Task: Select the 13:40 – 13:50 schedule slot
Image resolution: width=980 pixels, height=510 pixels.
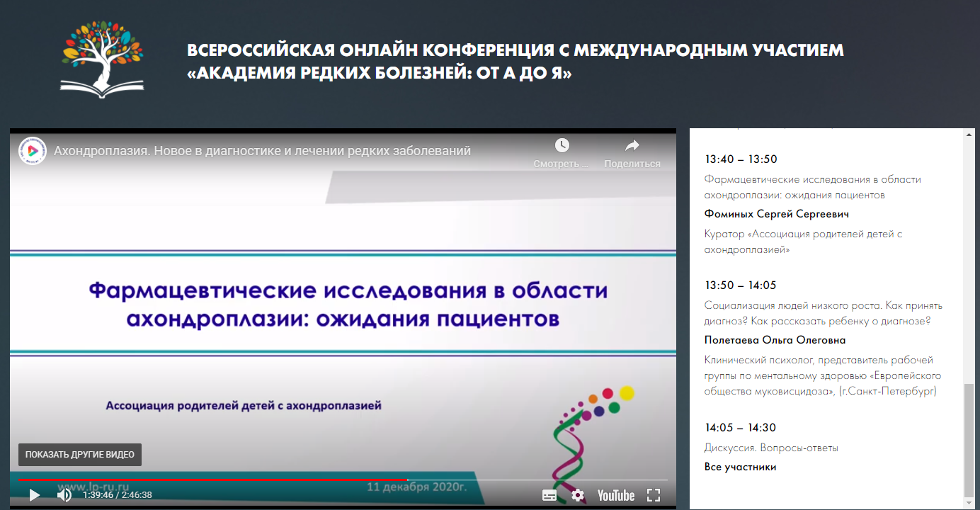Action: 741,159
